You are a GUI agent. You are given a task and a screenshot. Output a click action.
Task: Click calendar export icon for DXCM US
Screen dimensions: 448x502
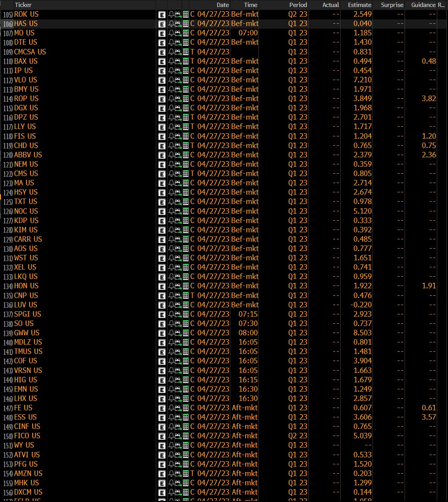178,493
